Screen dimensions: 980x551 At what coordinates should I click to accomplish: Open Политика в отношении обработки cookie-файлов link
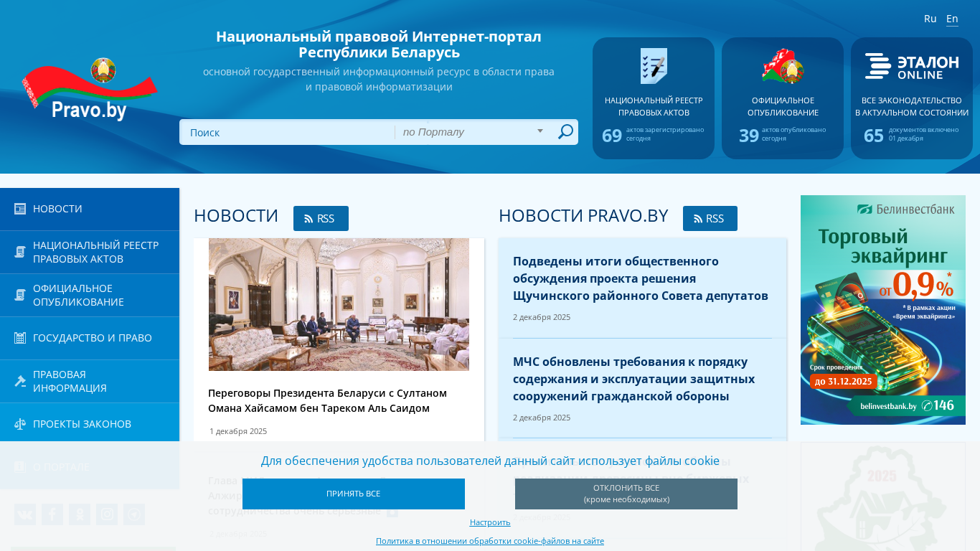490,541
